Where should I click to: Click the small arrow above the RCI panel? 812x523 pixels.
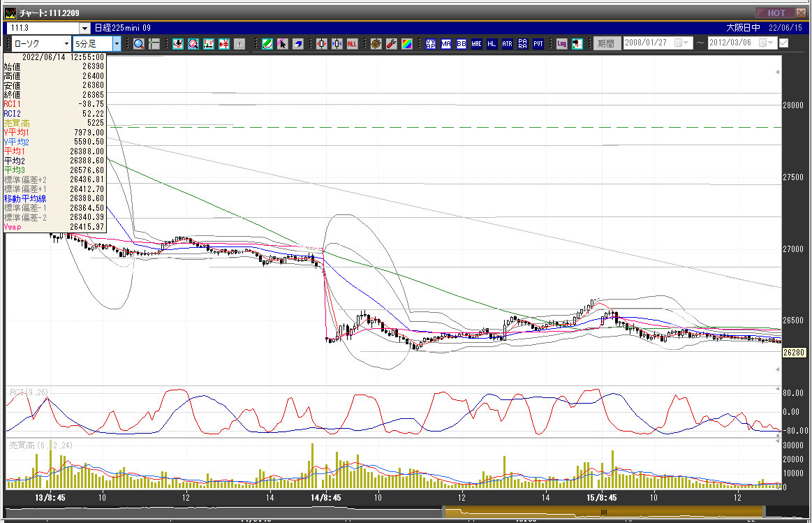777,388
